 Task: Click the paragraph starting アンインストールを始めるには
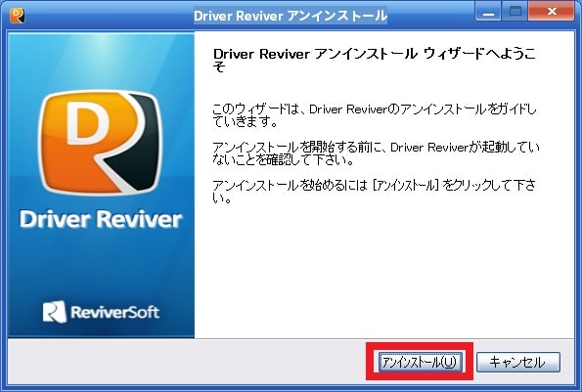coord(374,191)
